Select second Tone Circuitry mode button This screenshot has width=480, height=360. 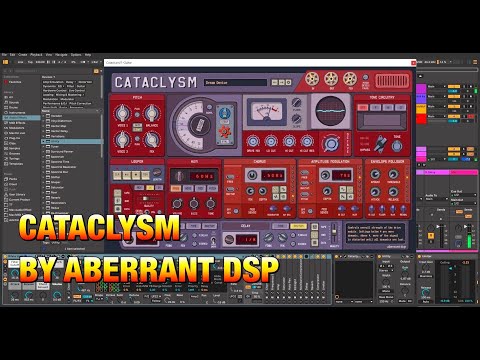coord(376,107)
